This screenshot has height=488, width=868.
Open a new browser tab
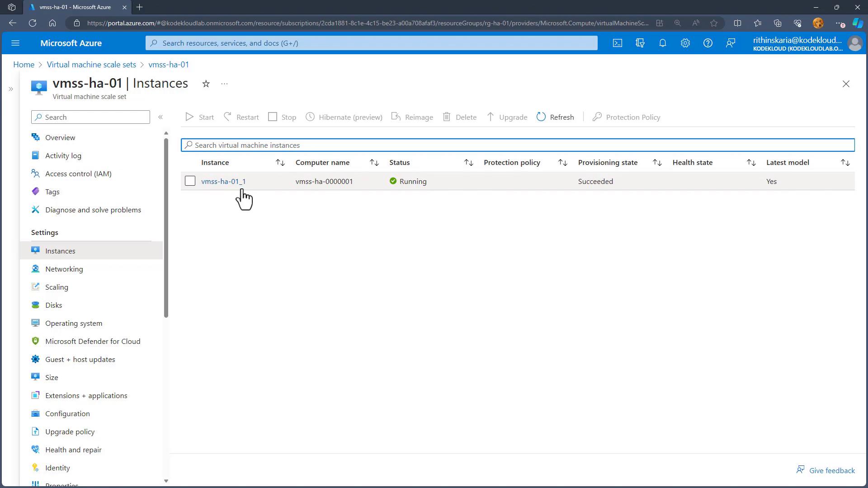[140, 7]
